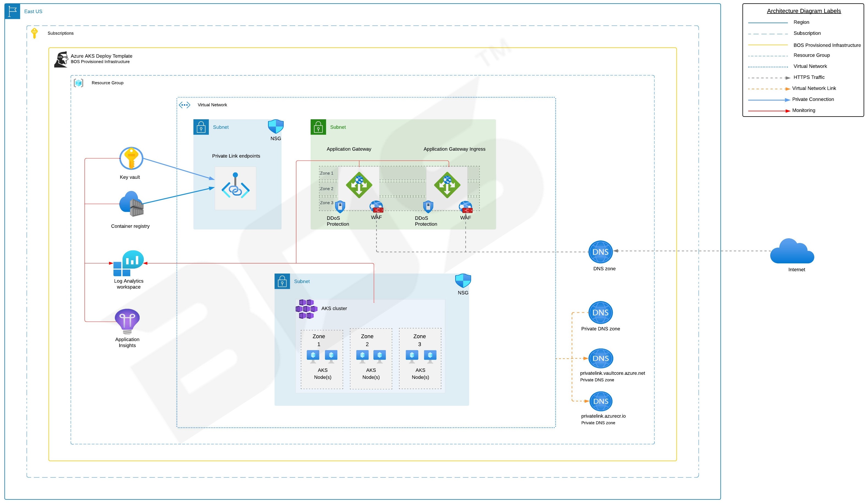Click Virtual Network legend entry
868x503 pixels.
coord(810,66)
